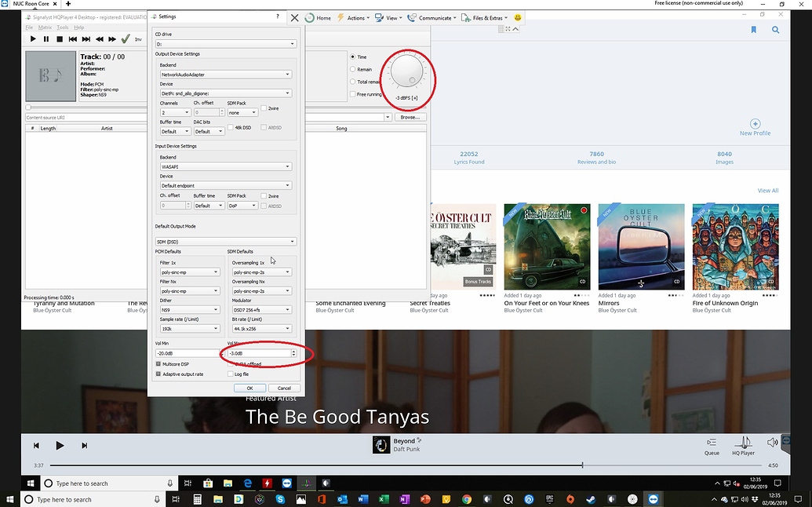The image size is (812, 507).
Task: Click OK in Settings dialog
Action: coord(249,388)
